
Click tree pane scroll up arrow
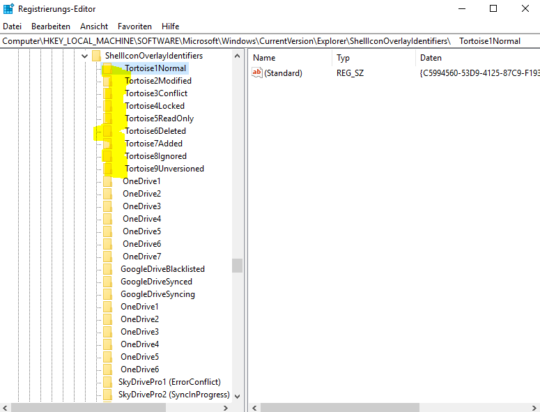(237, 56)
